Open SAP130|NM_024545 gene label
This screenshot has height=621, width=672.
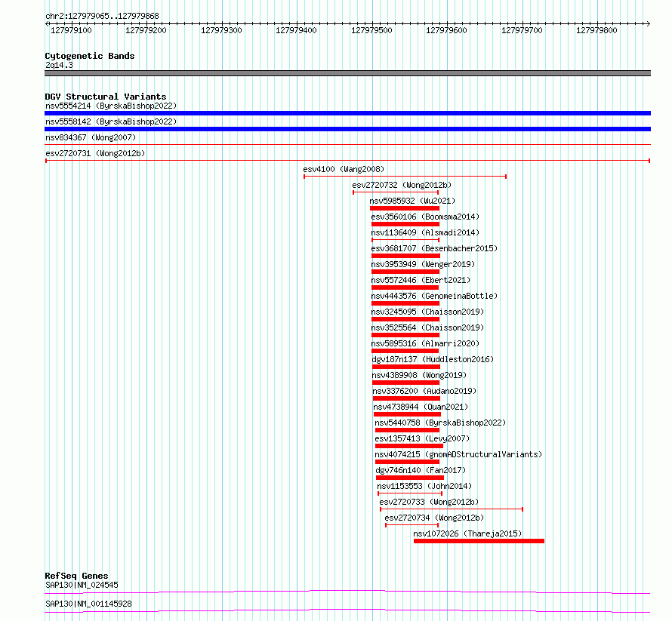[x=82, y=585]
